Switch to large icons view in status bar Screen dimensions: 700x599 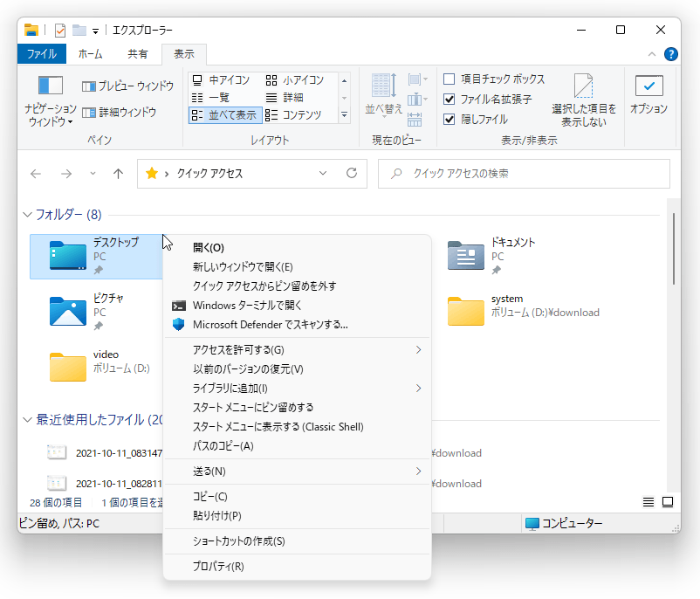(668, 502)
